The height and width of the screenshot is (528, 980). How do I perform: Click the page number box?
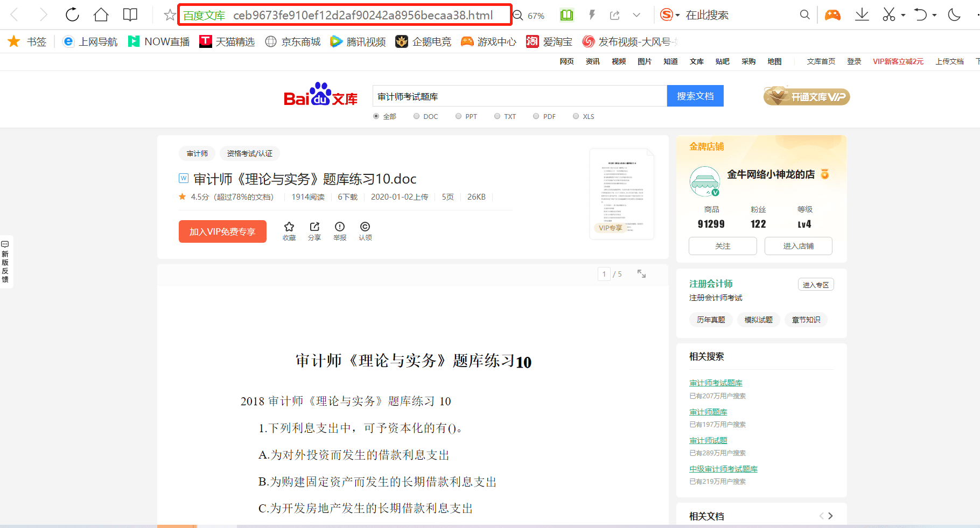tap(604, 274)
